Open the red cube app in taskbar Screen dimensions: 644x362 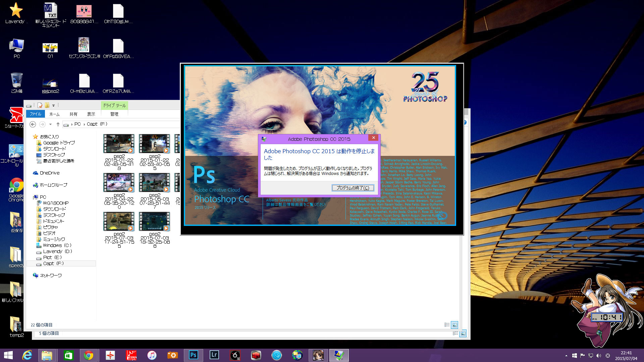coord(256,355)
